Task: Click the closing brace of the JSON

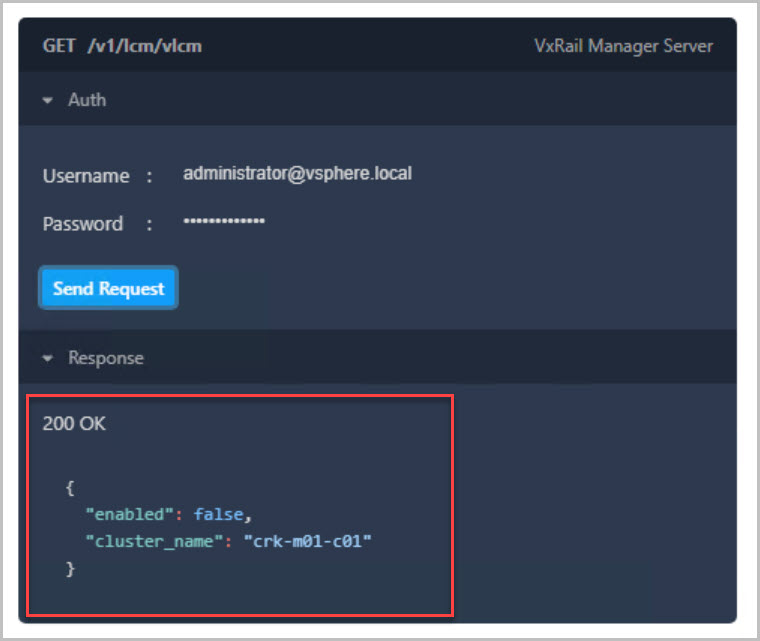Action: coord(70,568)
